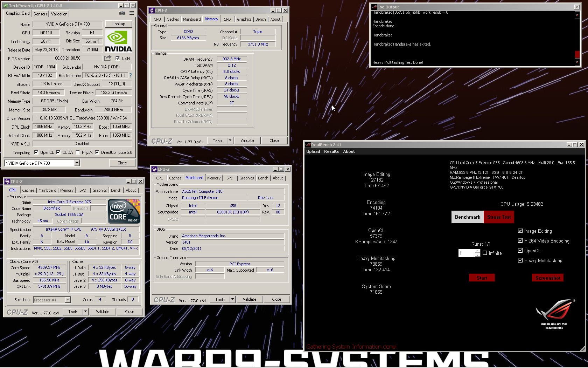
Task: Click the runs count stepper arrows
Action: pos(477,253)
